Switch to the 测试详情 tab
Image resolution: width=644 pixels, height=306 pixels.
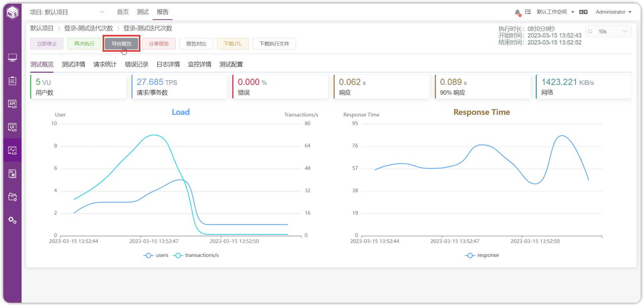pyautogui.click(x=73, y=64)
